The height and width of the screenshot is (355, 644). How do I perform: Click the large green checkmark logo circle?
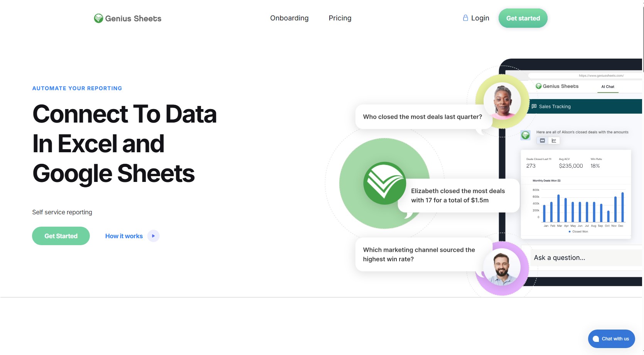coord(384,183)
